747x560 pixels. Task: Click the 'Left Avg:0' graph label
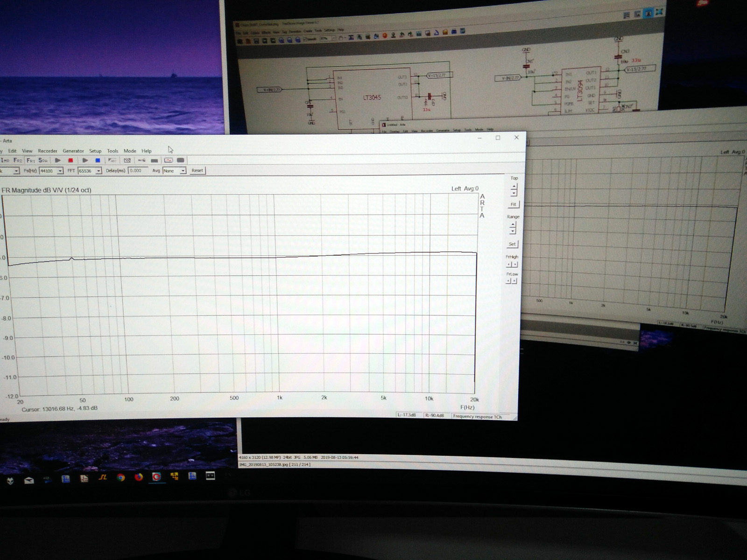(465, 189)
